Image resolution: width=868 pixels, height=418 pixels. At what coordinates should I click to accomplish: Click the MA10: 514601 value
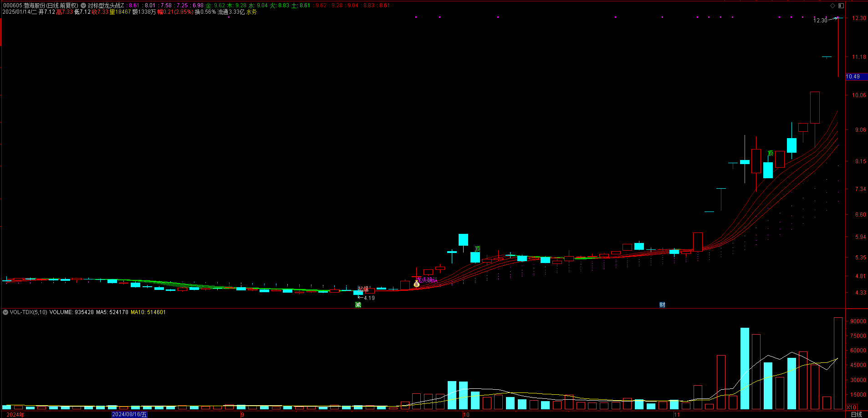coord(148,312)
